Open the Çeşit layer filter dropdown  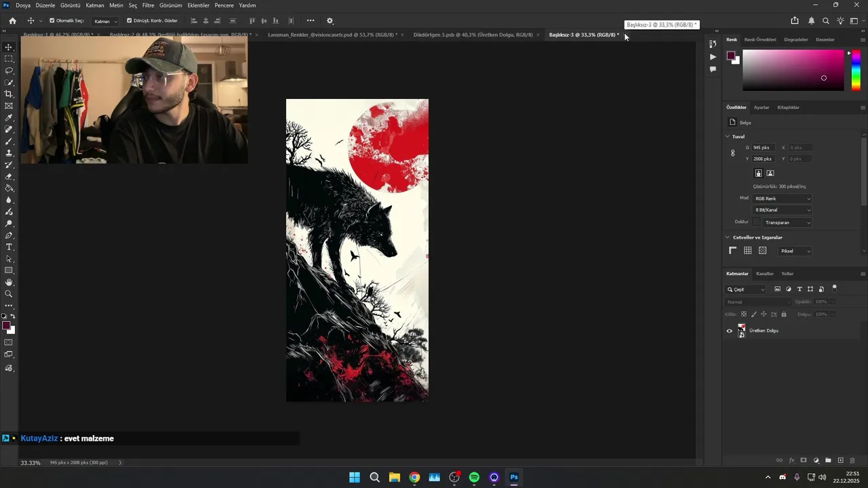[x=745, y=289]
